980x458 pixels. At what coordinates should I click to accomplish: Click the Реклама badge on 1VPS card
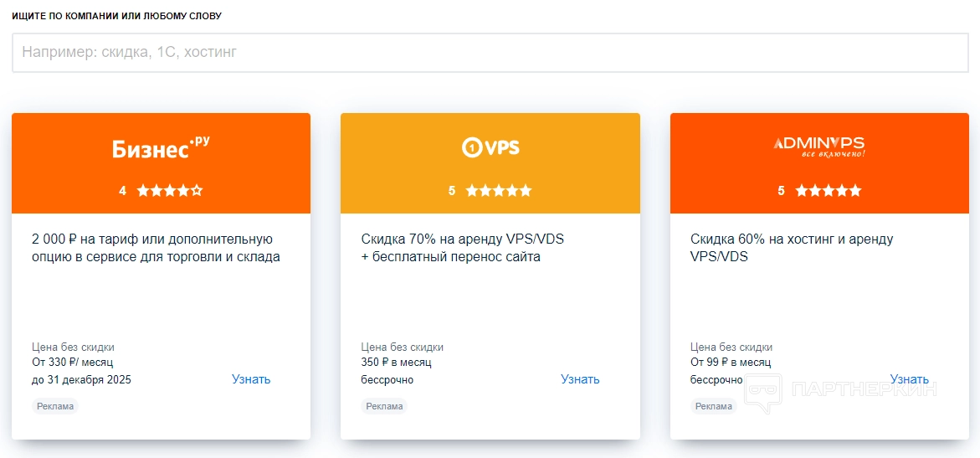pyautogui.click(x=385, y=407)
